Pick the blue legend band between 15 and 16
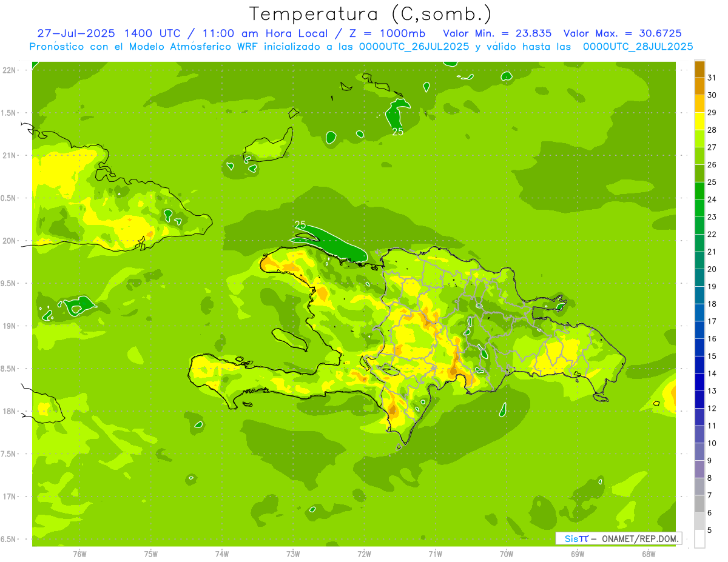The height and width of the screenshot is (562, 728). click(699, 347)
